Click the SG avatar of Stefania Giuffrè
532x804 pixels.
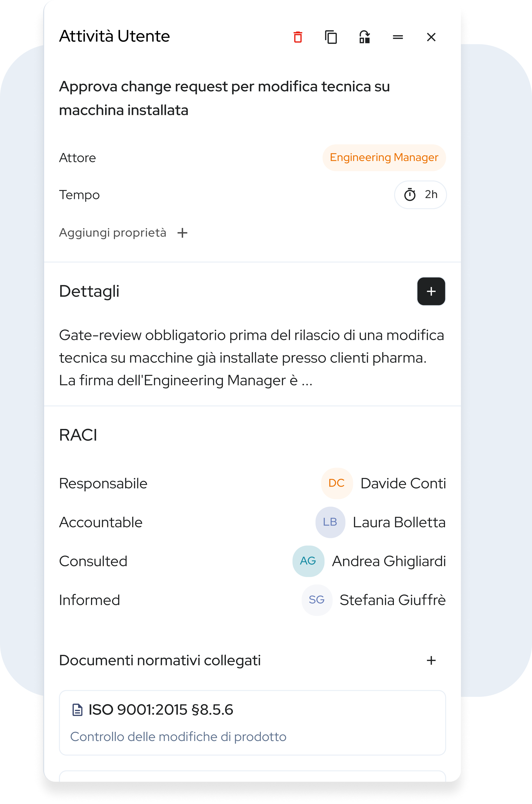[317, 600]
